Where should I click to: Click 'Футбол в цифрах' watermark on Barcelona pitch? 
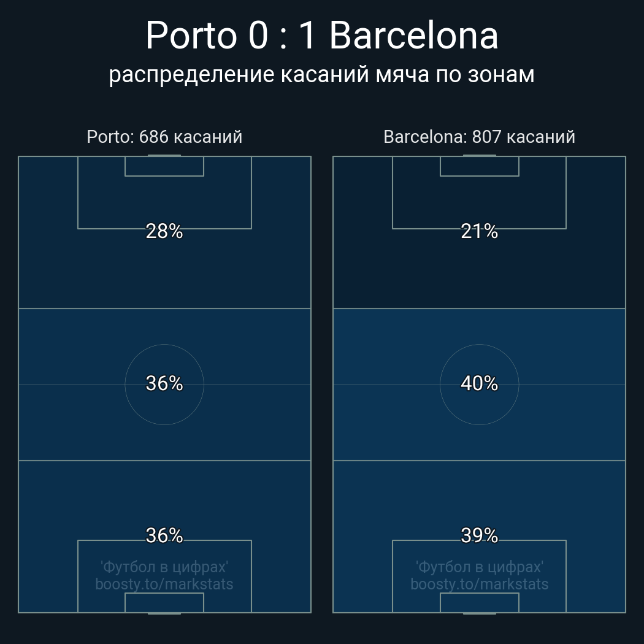(479, 567)
